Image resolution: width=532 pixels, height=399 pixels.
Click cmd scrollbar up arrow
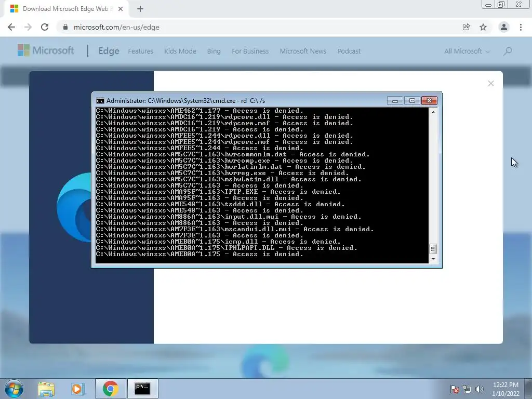point(433,112)
